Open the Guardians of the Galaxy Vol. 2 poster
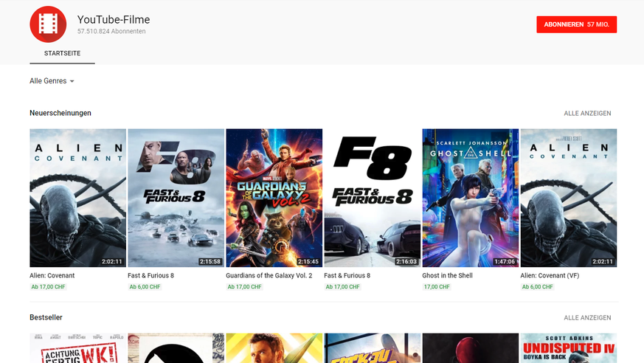This screenshot has height=363, width=644. [x=274, y=198]
